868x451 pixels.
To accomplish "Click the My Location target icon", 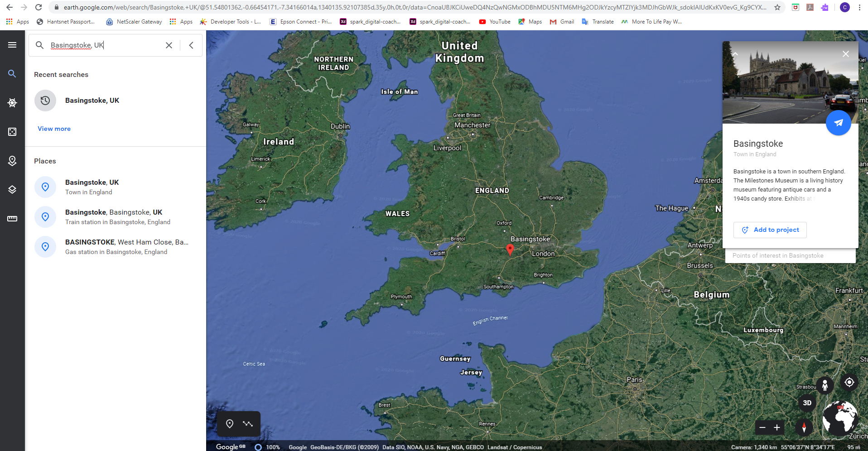I will pos(849,382).
